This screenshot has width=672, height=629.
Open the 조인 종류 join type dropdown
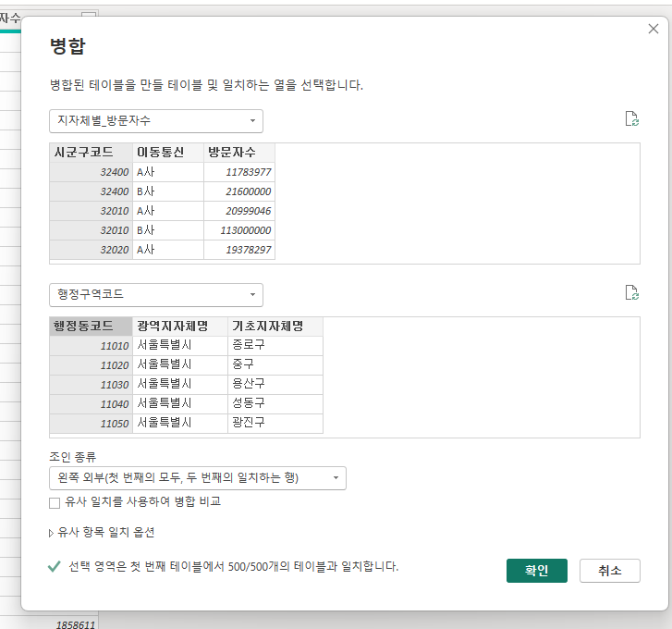198,478
